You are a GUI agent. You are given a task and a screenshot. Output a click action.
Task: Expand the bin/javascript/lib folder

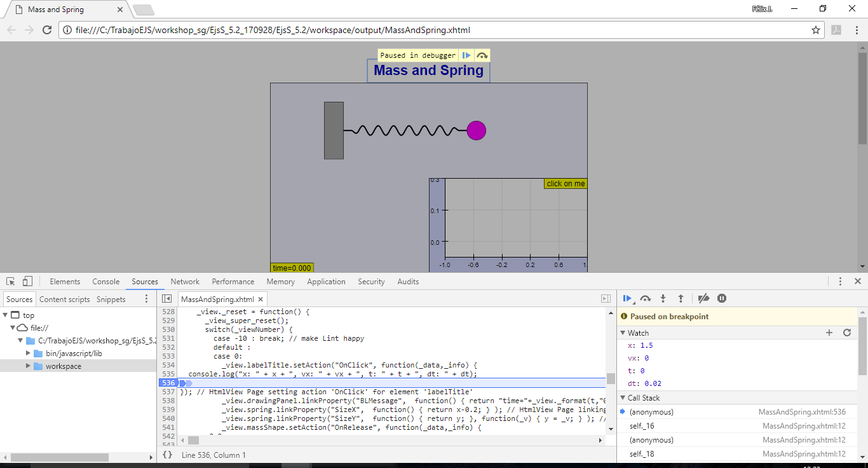pyautogui.click(x=28, y=354)
